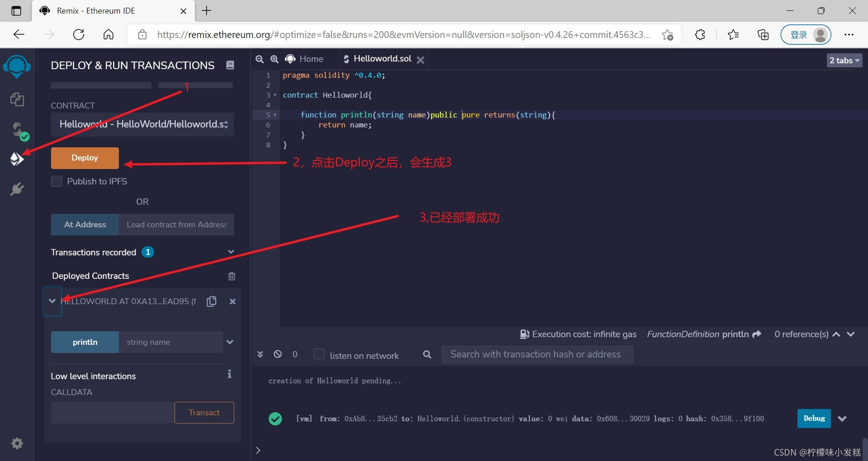Fold the contract block at line 3
The height and width of the screenshot is (461, 868).
pyautogui.click(x=275, y=95)
